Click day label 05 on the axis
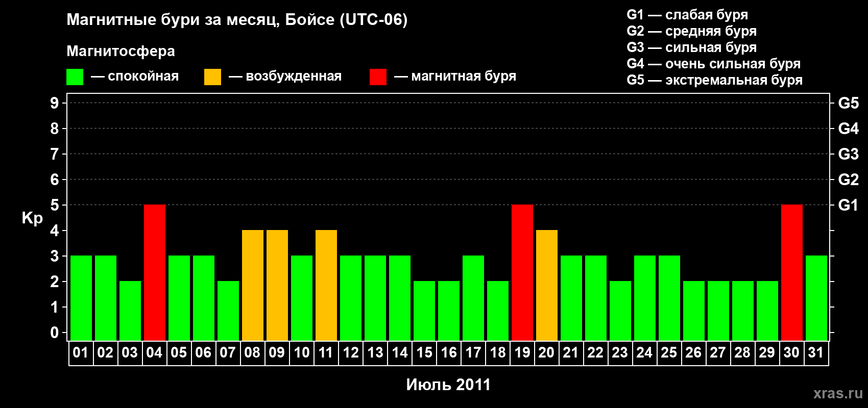 (x=179, y=353)
